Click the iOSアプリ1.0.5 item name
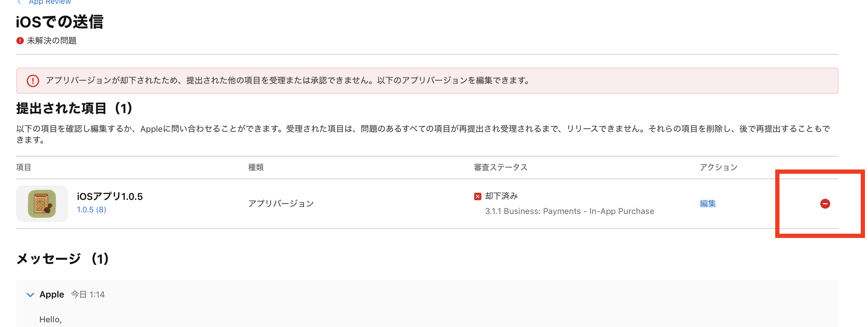Screen dimensions: 868x327 (x=110, y=196)
